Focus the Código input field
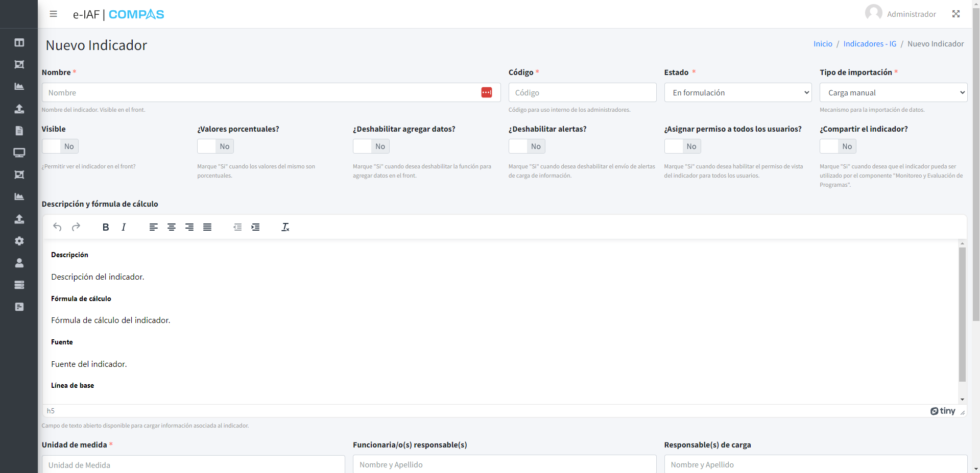The image size is (980, 473). tap(582, 92)
